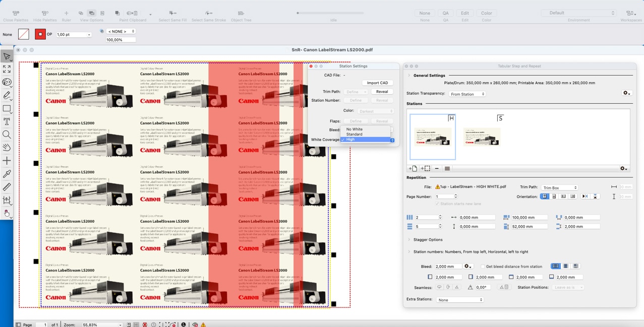Click the Object Tree toolbar icon
Viewport: 644px width, 327px height.
pos(241,13)
